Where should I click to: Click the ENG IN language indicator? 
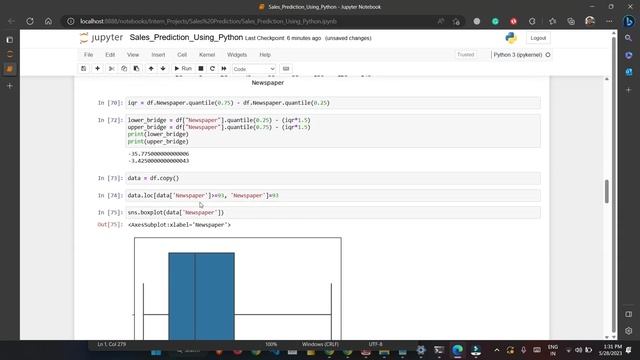point(553,350)
